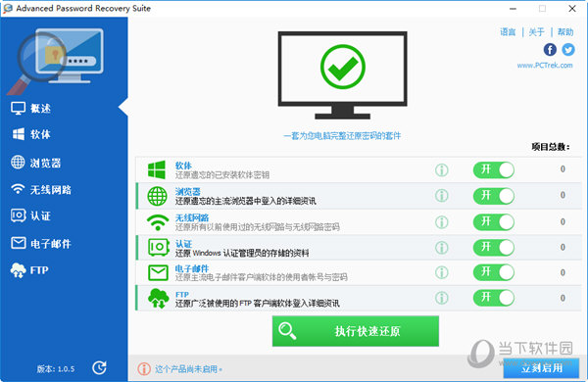Click the monitor with green checkmark image
588x382 pixels.
coord(342,75)
